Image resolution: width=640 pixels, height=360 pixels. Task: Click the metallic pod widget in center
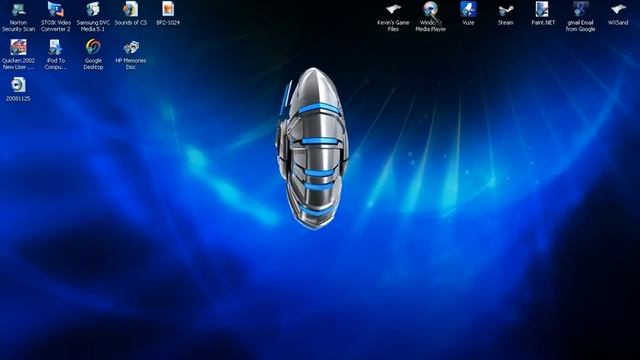click(x=313, y=148)
